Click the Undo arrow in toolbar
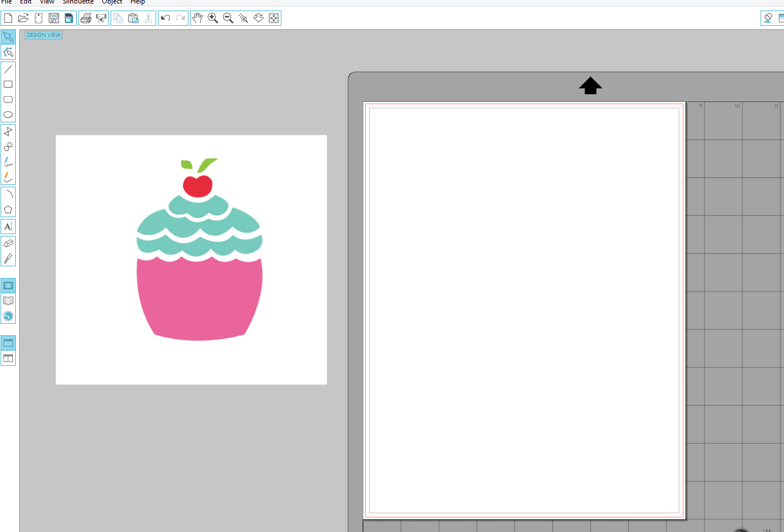784x532 pixels. tap(165, 18)
